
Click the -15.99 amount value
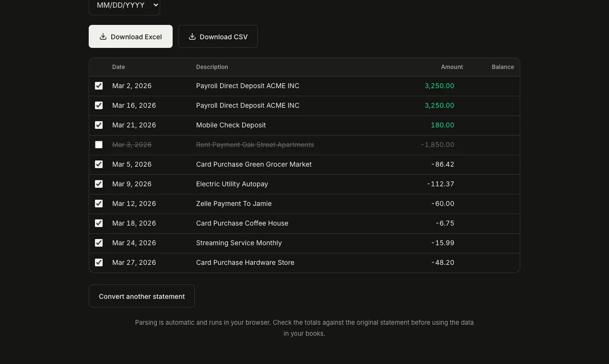[x=443, y=243]
